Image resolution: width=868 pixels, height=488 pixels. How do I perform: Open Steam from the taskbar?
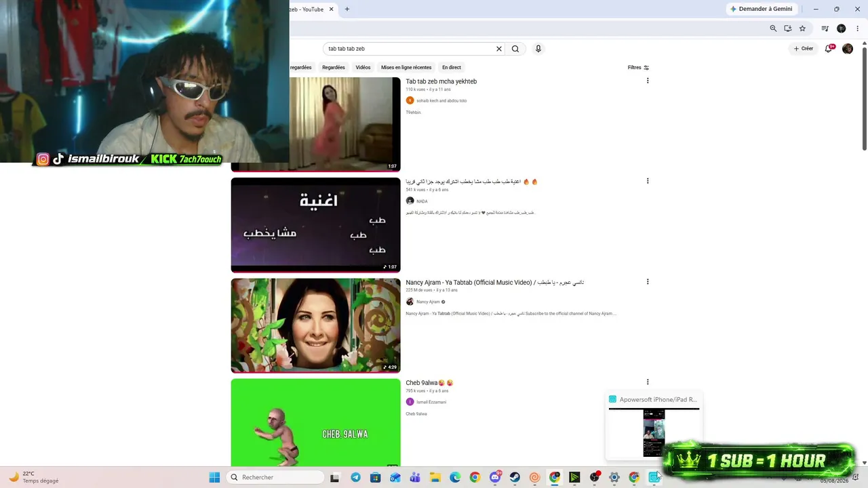(515, 477)
